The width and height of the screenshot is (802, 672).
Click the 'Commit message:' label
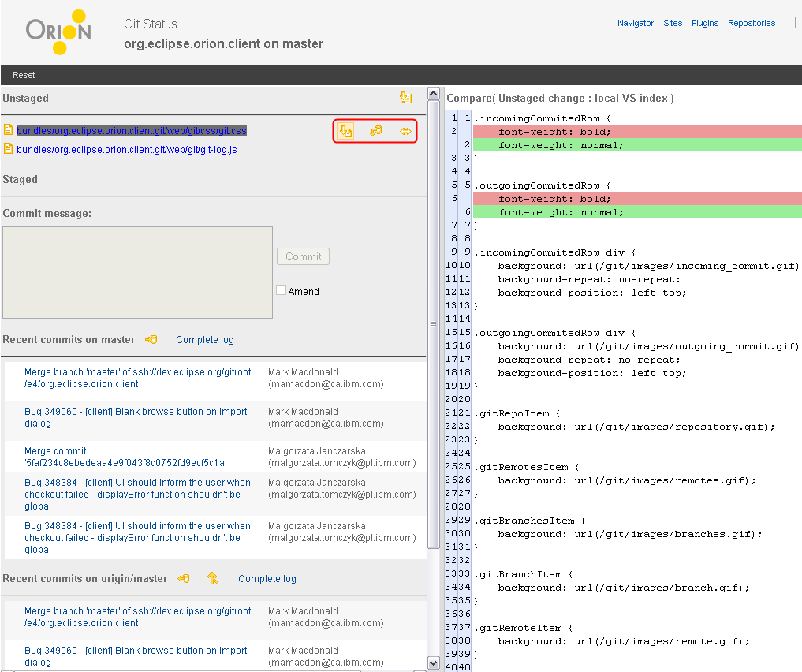coord(47,213)
